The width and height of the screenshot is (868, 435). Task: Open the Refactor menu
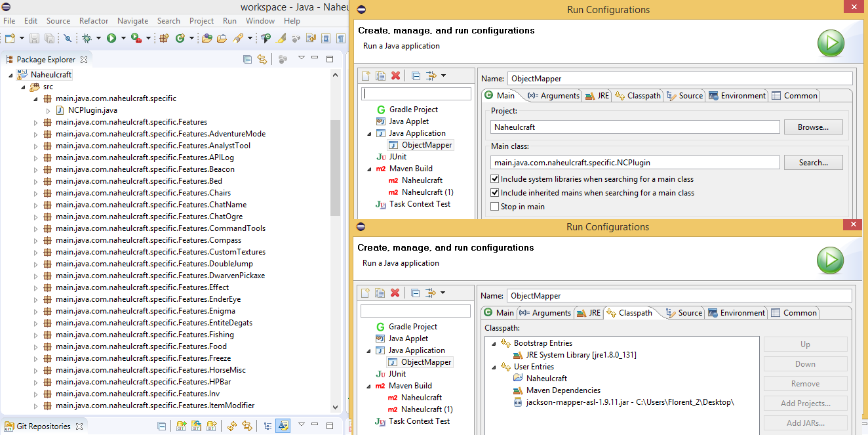[x=94, y=21]
